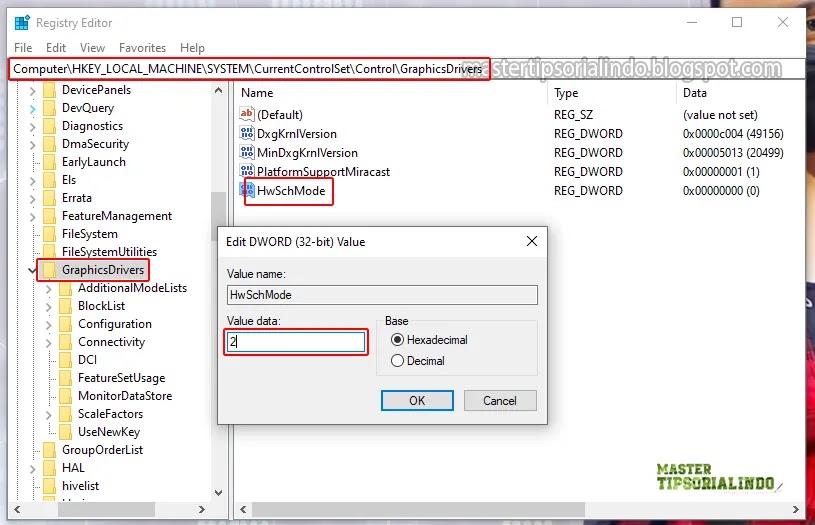
Task: Expand the BlockList subkey
Action: click(48, 307)
